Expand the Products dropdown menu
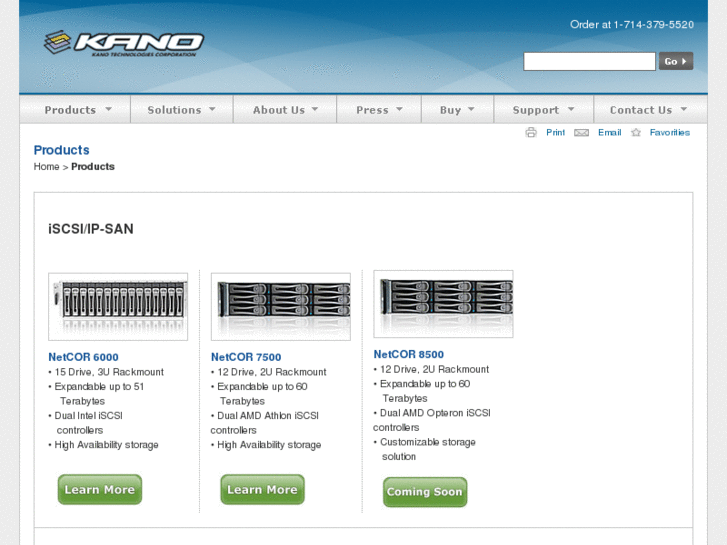Screen dimensions: 727x545 (x=78, y=110)
